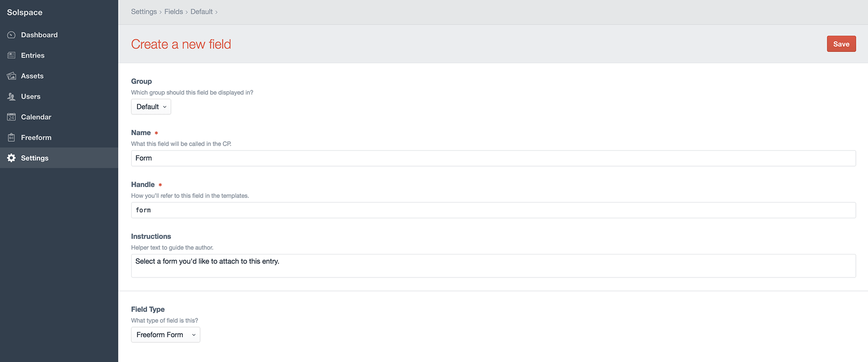Switch to the Calendar section
868x362 pixels.
click(36, 117)
